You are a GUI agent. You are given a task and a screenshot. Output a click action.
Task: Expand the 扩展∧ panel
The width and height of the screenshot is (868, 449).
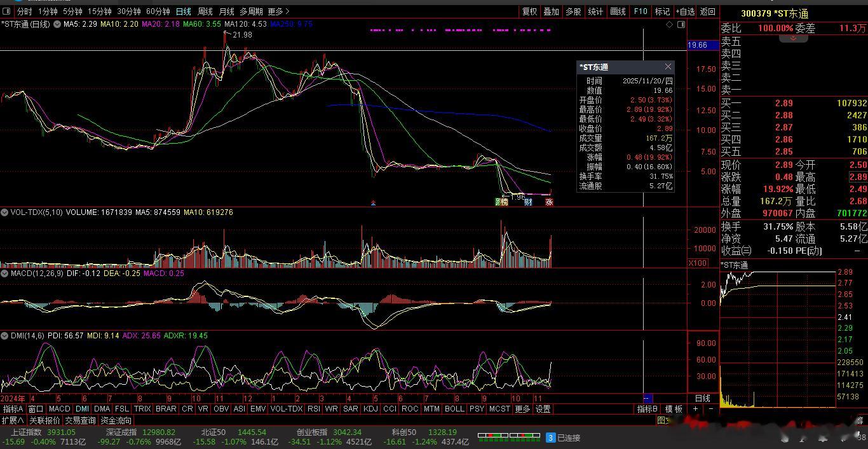coord(13,420)
